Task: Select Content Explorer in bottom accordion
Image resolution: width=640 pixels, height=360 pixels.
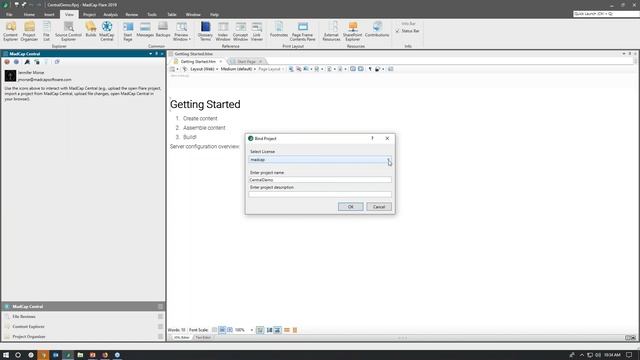Action: pyautogui.click(x=84, y=327)
